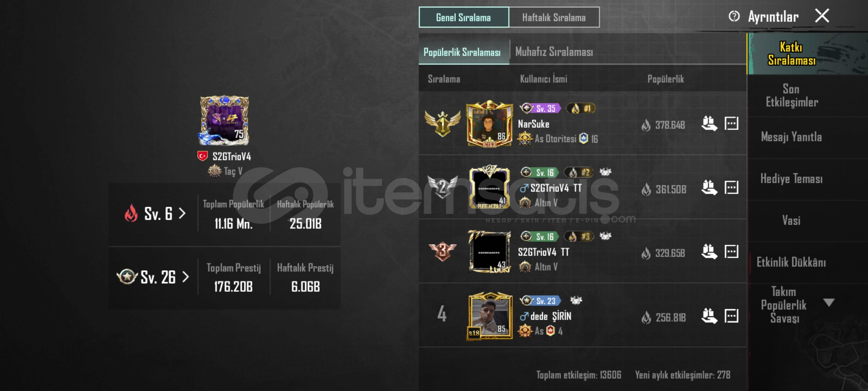Screen dimensions: 868x391
Task: Click the Ayrıntılar help question icon
Action: click(734, 16)
